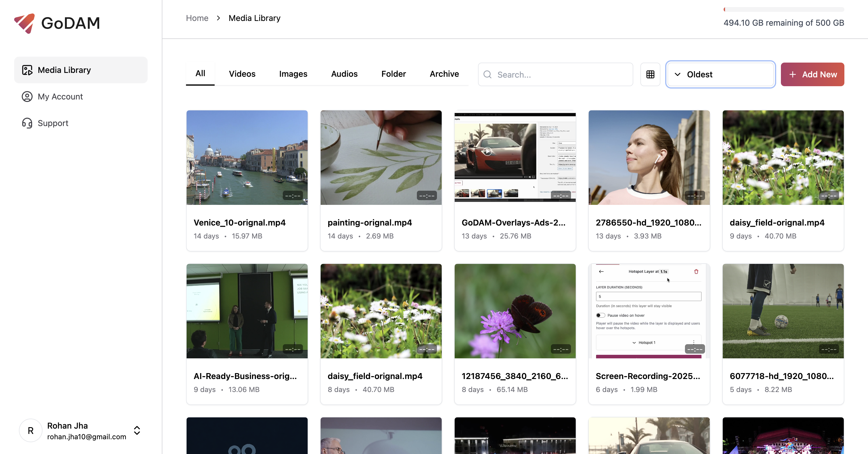868x454 pixels.
Task: Click the 2786550-hd_1920_1080... file name
Action: [648, 223]
